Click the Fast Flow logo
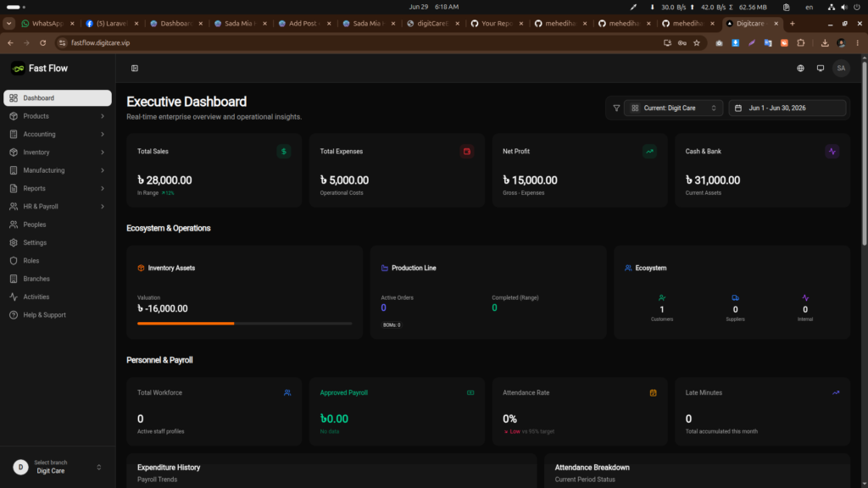Image resolution: width=868 pixels, height=488 pixels. click(x=18, y=68)
